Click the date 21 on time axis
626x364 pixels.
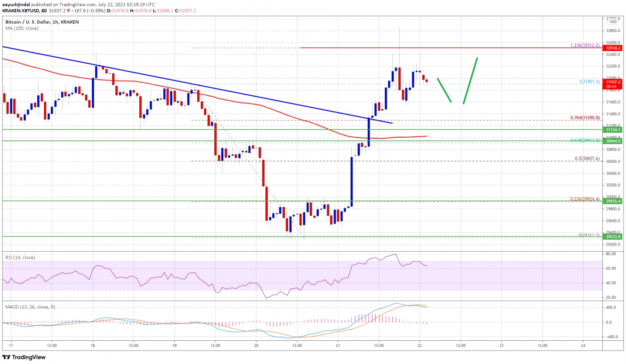tap(338, 346)
